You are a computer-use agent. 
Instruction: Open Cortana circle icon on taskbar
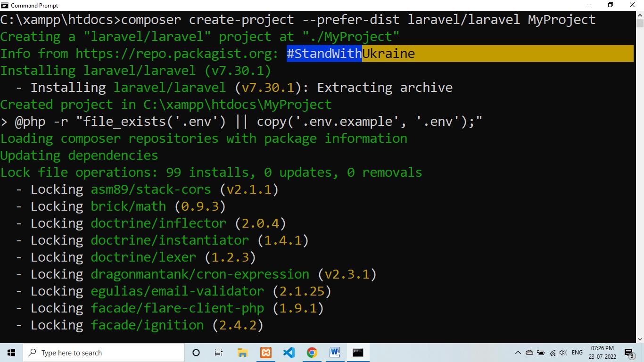click(196, 353)
